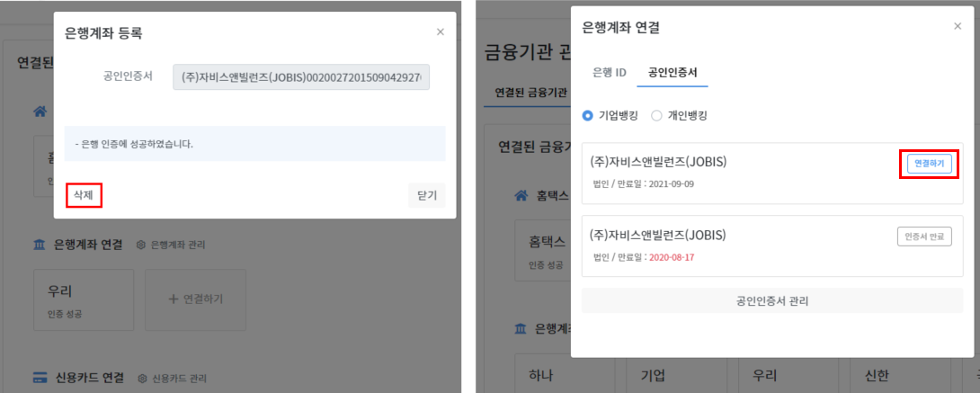Select the 우리 bank card in right window
Screen dimensions: 980x393
point(788,373)
